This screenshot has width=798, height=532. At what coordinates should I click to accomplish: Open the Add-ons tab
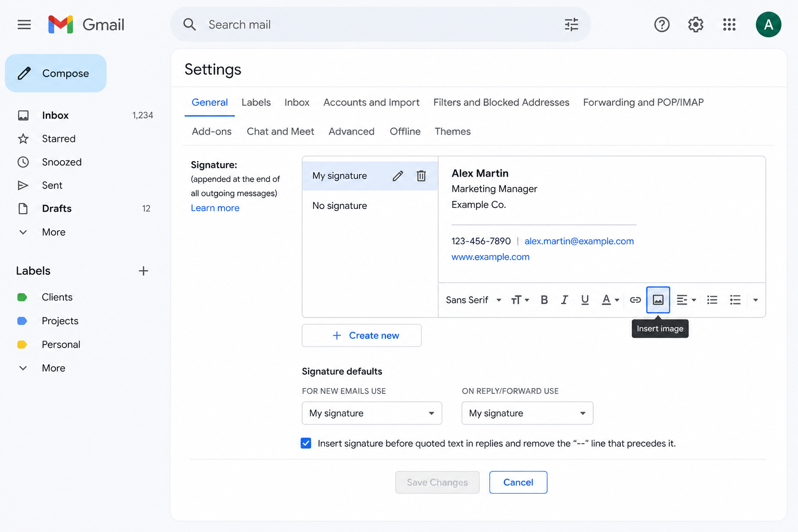[211, 131]
